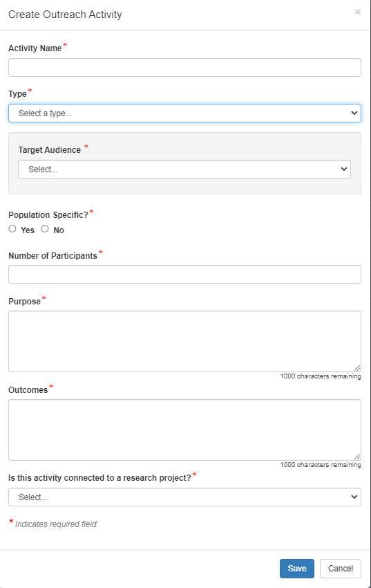
Task: Click the Number of Participants label
Action: pos(53,256)
